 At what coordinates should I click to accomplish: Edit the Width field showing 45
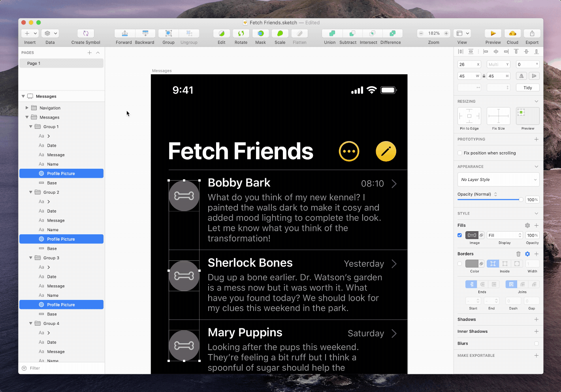click(469, 76)
